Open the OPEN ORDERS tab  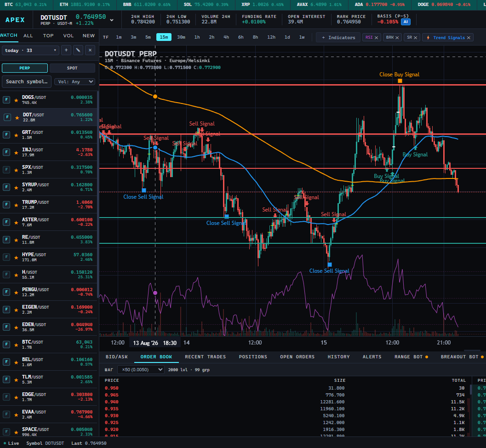click(x=297, y=357)
